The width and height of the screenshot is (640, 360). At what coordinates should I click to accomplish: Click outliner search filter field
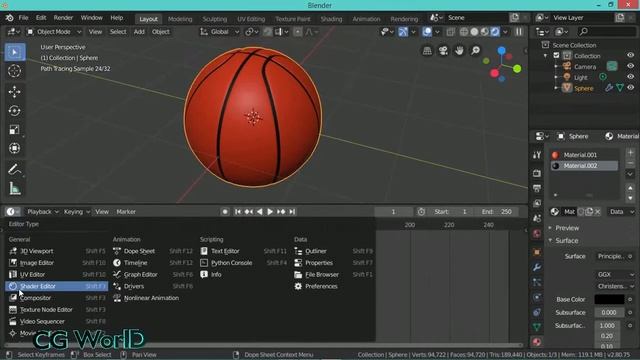(x=606, y=32)
